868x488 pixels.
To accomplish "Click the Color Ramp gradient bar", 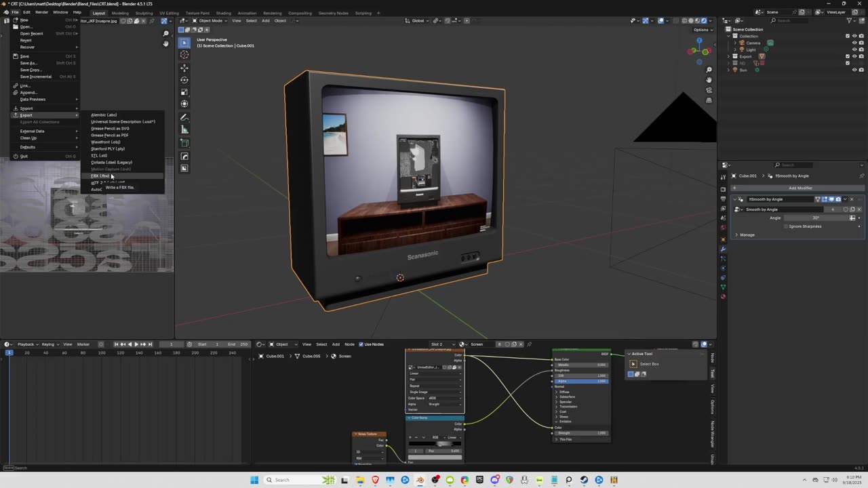I will [x=435, y=444].
